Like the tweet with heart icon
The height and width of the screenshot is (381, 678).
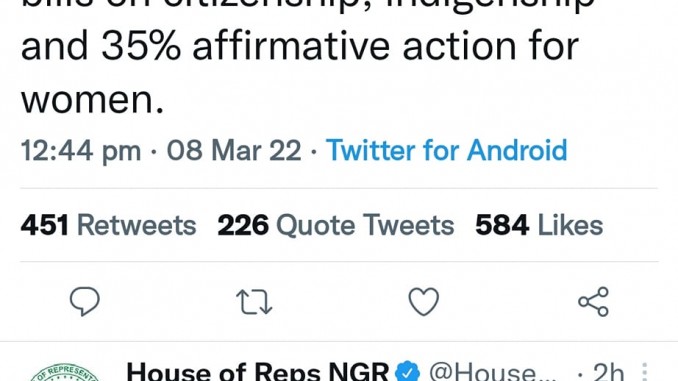[x=424, y=301]
